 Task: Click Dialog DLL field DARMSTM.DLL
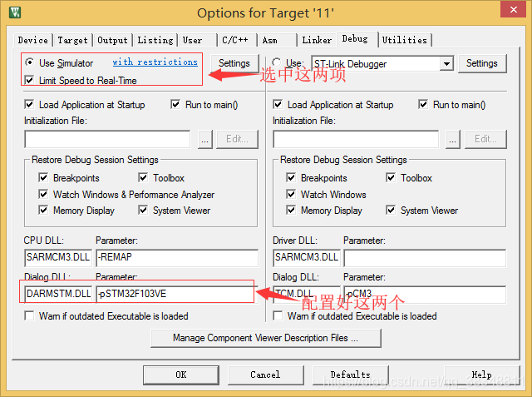coord(58,294)
